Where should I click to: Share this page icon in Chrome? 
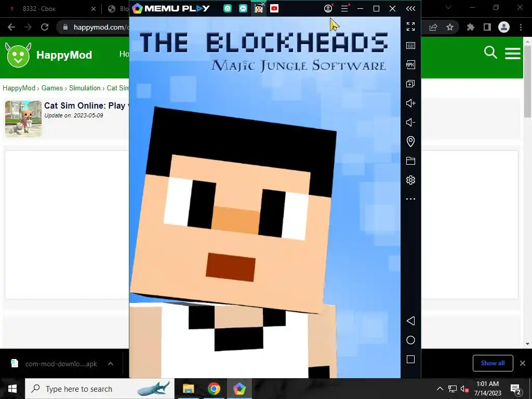[x=433, y=27]
